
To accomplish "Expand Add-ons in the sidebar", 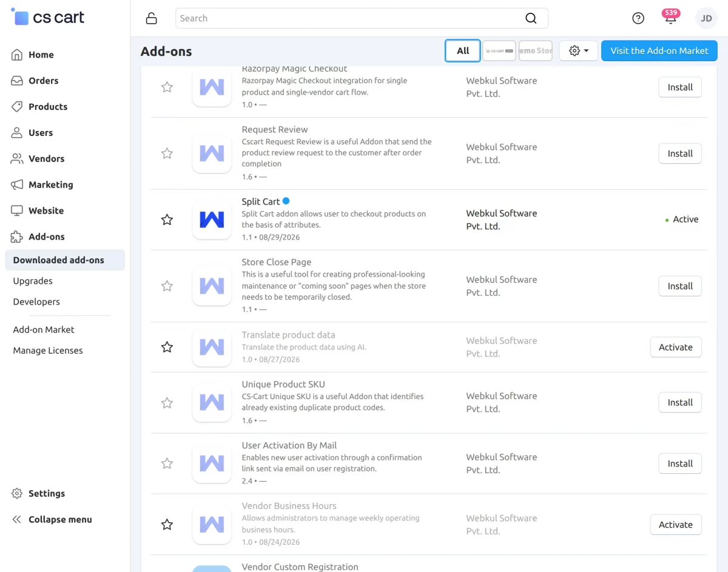I will tap(46, 237).
